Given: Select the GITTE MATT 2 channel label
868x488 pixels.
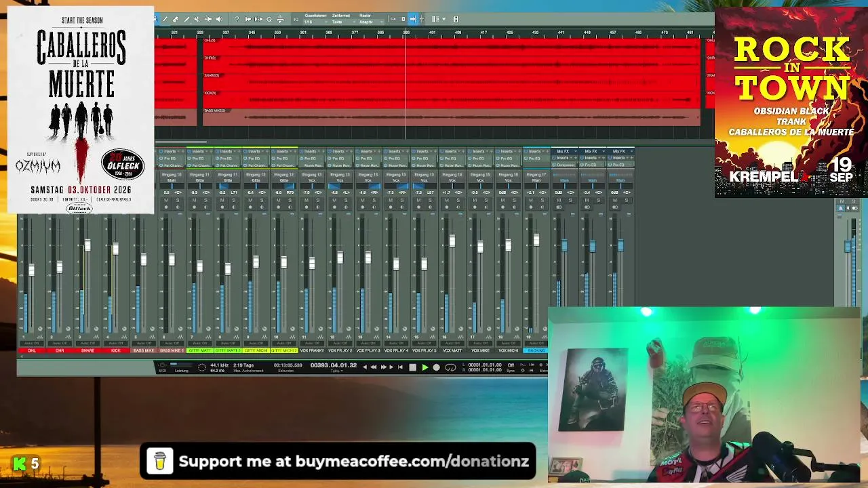Looking at the screenshot, I should click(228, 350).
